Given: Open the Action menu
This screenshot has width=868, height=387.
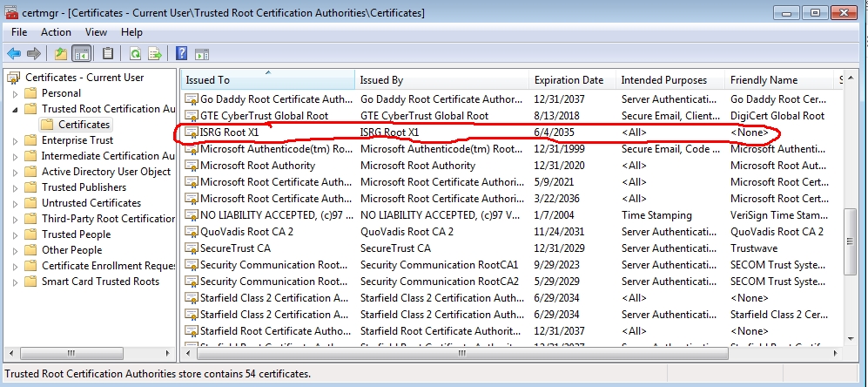Looking at the screenshot, I should (x=56, y=32).
